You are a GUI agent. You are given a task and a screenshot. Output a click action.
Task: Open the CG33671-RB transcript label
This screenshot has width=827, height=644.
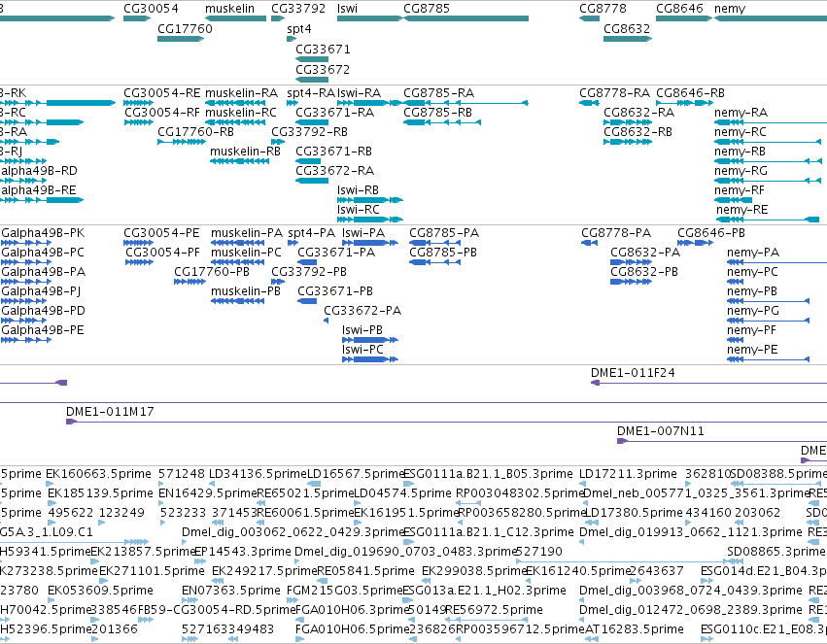(x=333, y=152)
